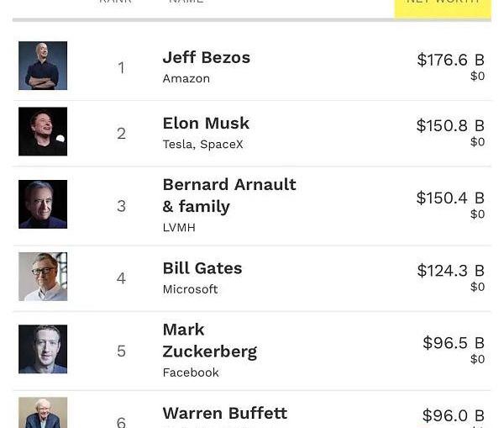Open Jeff Bezos profile photo
The image size is (504, 428).
pos(43,66)
